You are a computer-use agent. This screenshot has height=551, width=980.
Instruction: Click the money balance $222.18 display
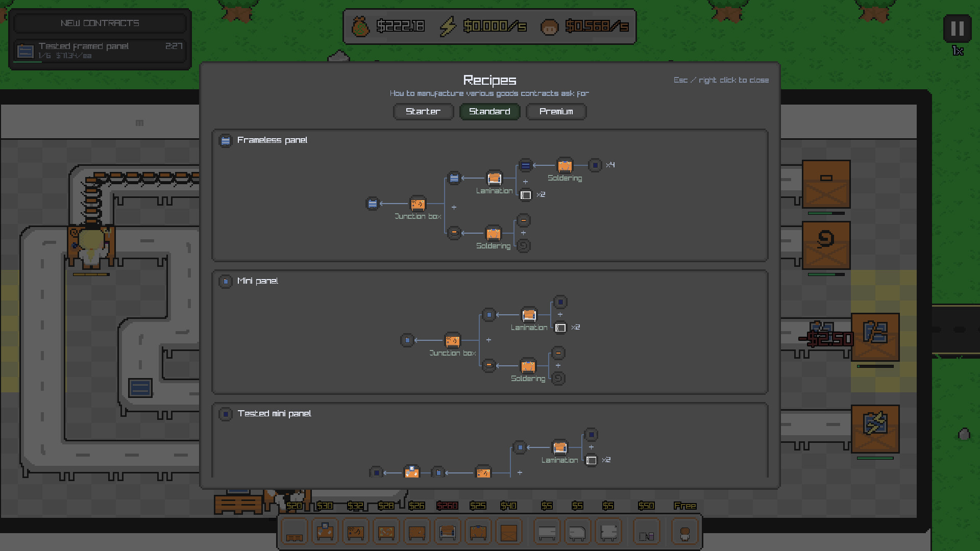(x=388, y=26)
